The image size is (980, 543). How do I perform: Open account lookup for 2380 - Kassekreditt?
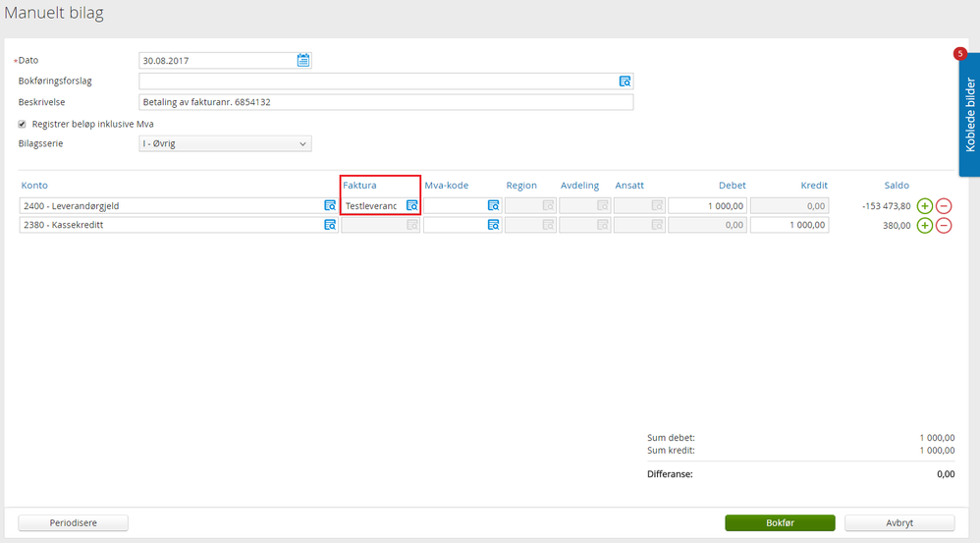330,224
